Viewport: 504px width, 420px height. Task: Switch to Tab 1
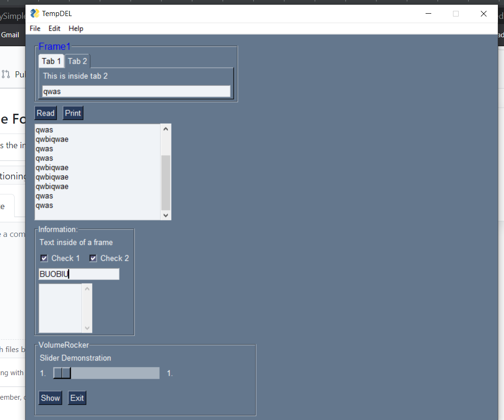pyautogui.click(x=51, y=61)
